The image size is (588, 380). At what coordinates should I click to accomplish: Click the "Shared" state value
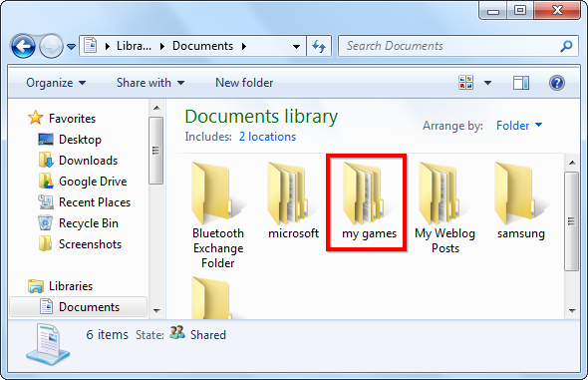click(x=208, y=334)
